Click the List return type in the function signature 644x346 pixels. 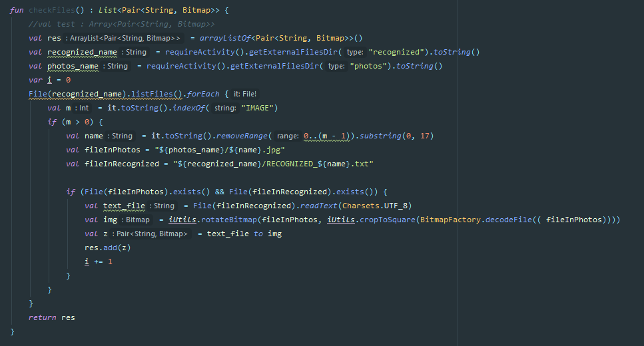tap(108, 10)
